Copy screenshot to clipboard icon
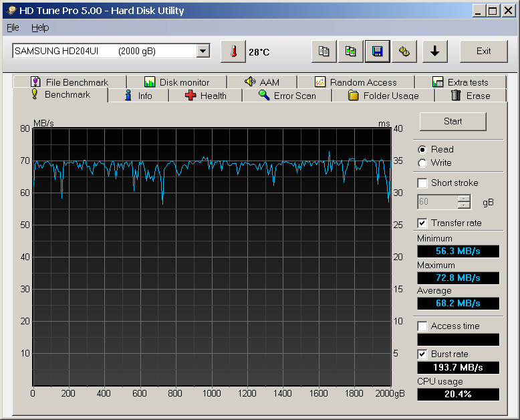 click(x=350, y=51)
